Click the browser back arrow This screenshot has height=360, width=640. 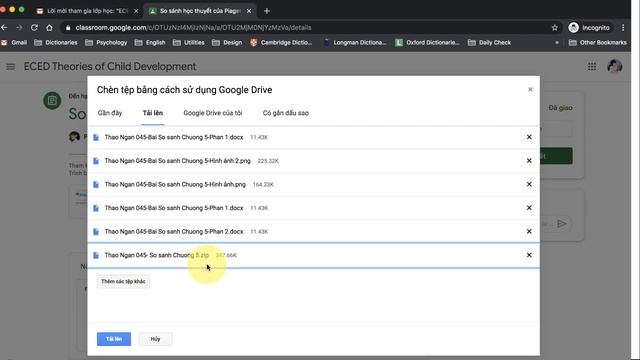click(x=4, y=28)
